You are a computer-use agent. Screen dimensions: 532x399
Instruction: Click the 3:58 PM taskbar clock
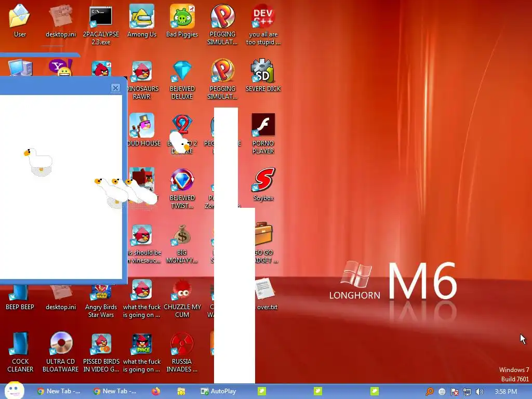[x=506, y=392]
